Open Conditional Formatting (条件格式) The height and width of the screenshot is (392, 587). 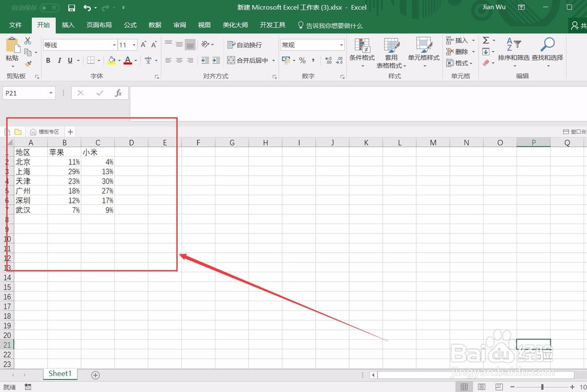[x=362, y=52]
